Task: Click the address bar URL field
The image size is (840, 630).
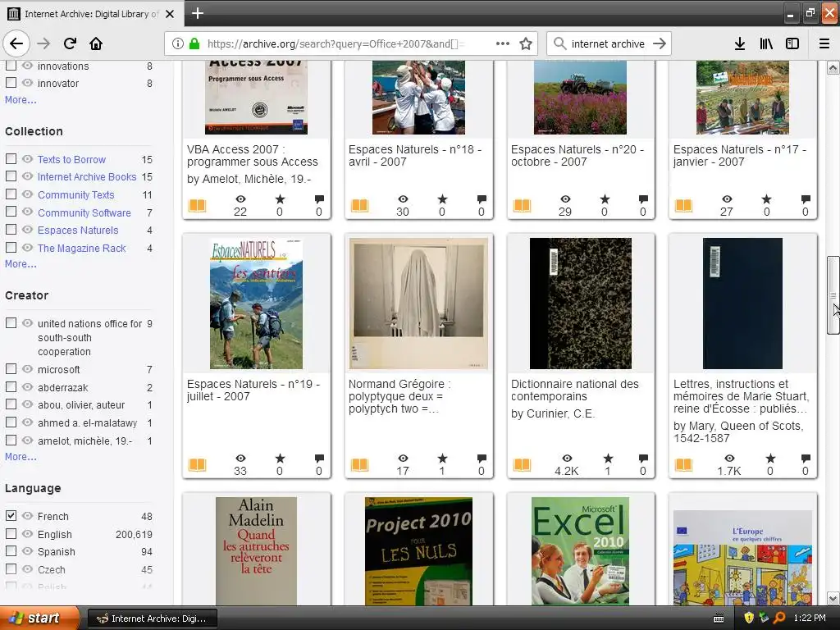Action: pyautogui.click(x=336, y=43)
